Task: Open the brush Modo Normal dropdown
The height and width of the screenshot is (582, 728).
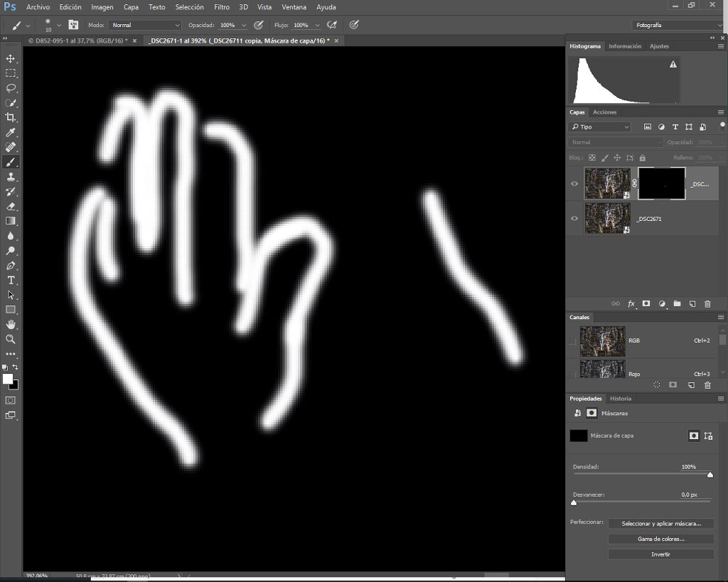Action: pyautogui.click(x=145, y=25)
